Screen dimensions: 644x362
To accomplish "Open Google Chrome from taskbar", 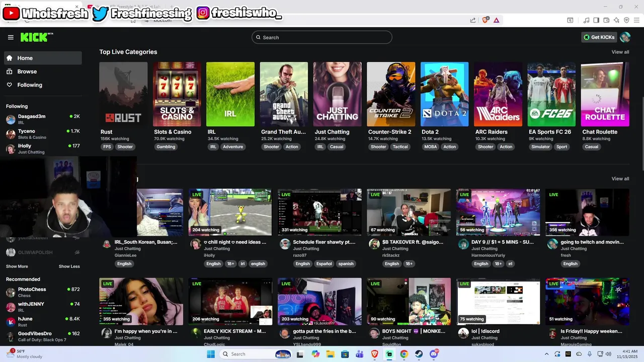I will pyautogui.click(x=404, y=354).
